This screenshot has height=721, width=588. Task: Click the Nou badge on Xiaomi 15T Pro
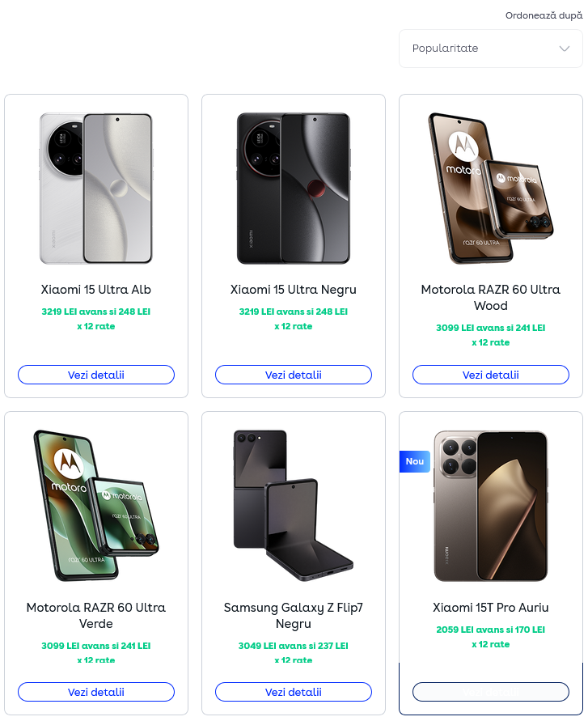pos(414,461)
